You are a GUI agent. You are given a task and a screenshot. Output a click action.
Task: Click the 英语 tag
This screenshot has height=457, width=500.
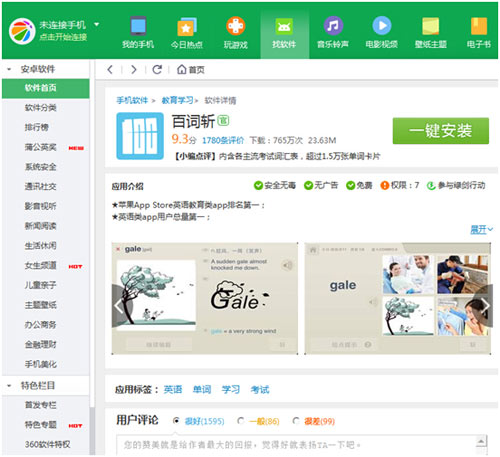(173, 389)
